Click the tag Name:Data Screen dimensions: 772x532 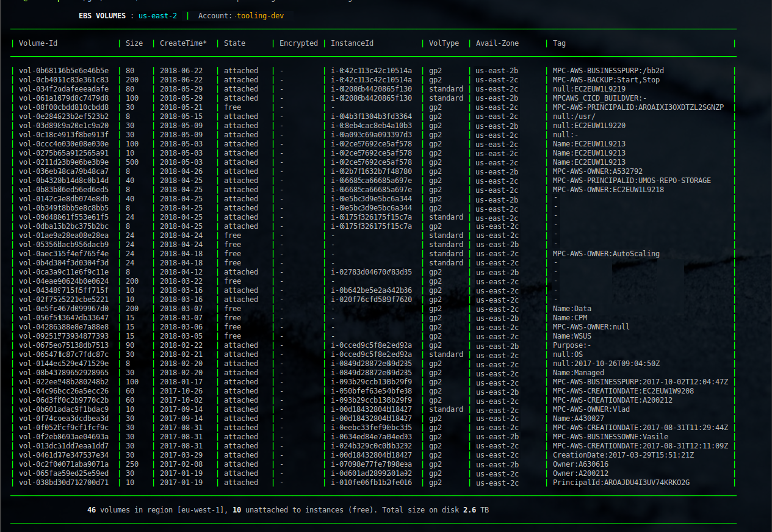point(572,309)
